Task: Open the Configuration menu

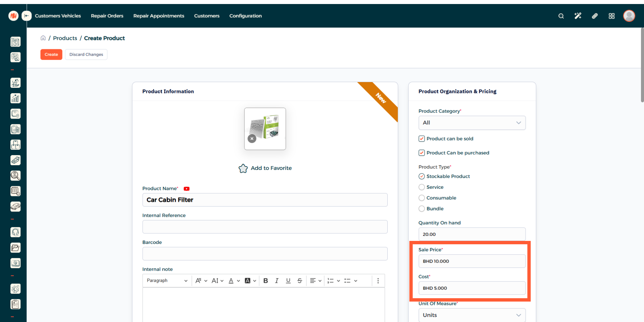Action: (245, 16)
